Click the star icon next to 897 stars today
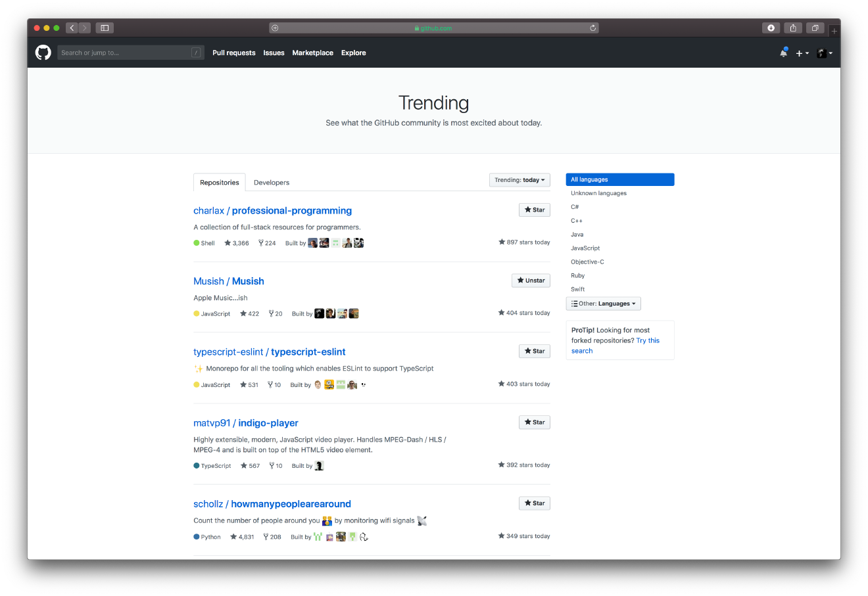The image size is (868, 596). click(x=501, y=242)
